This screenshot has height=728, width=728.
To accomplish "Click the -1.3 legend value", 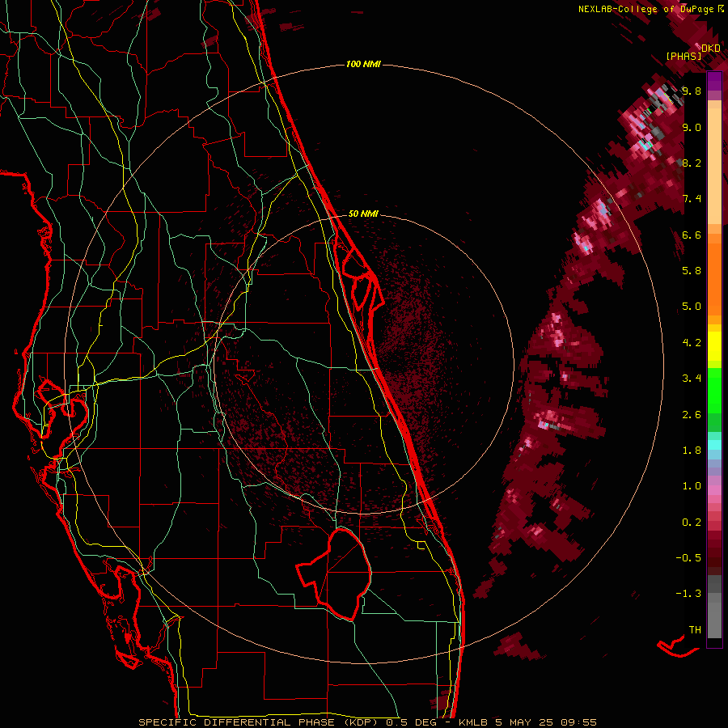I will click(688, 594).
